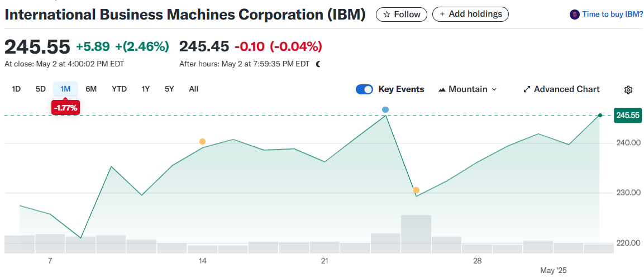Open the Mountain chart type dropdown
Image resolution: width=644 pixels, height=278 pixels.
coord(468,89)
